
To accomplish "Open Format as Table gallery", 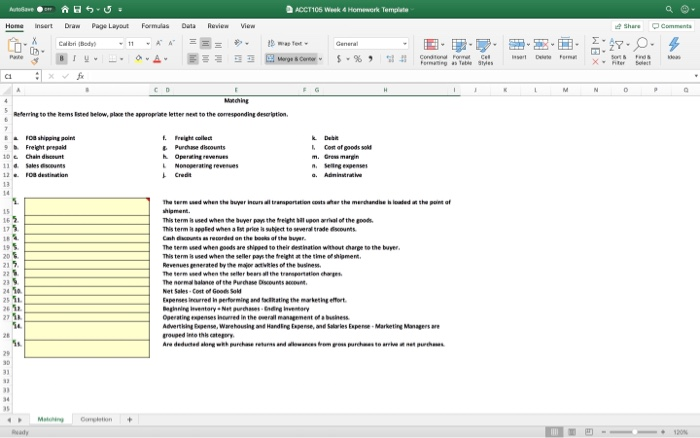I will [461, 51].
